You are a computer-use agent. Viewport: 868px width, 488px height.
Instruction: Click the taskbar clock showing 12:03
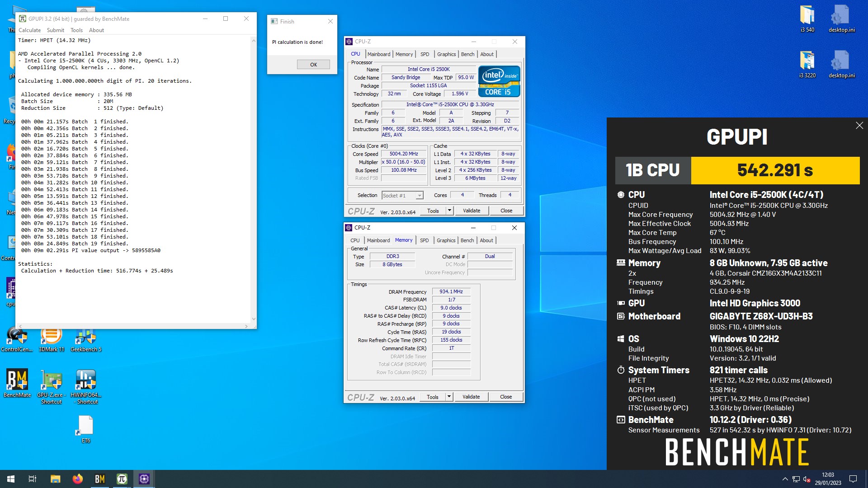(x=828, y=479)
